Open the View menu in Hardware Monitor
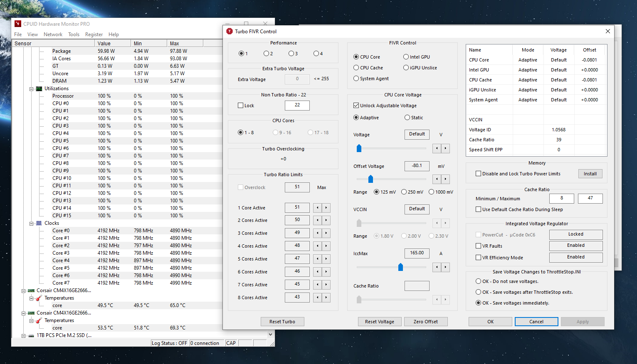 pos(32,34)
